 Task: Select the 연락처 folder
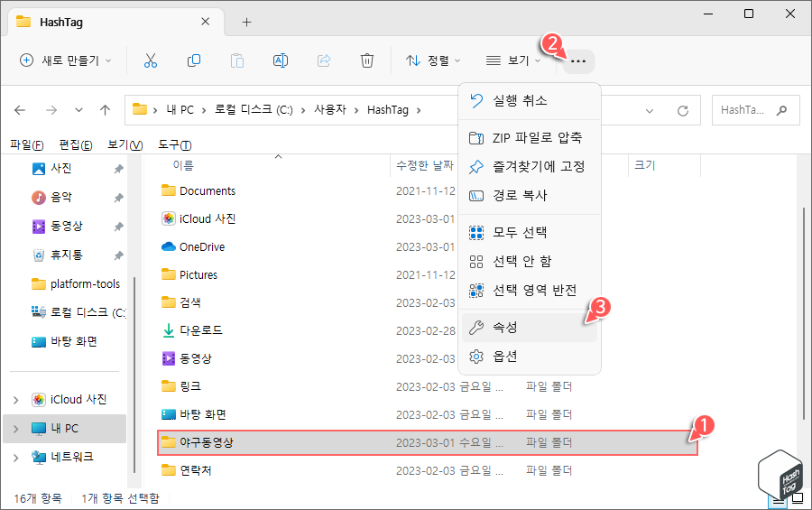pyautogui.click(x=195, y=470)
